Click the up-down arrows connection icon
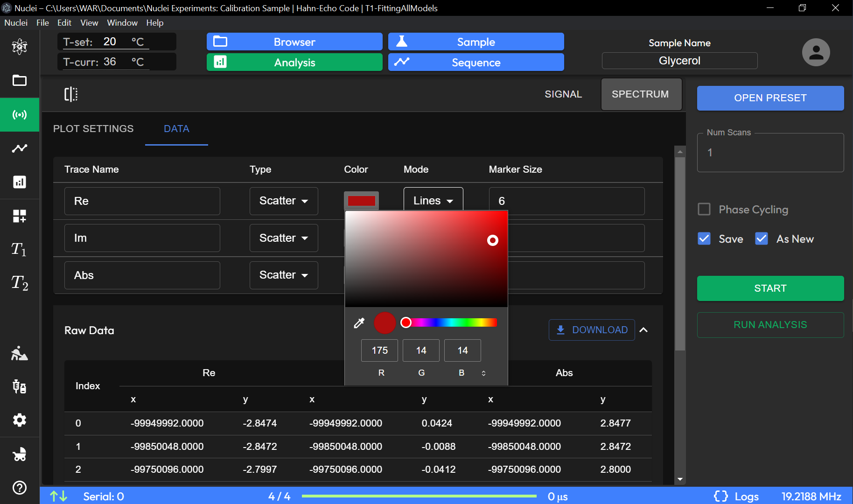 (59, 496)
